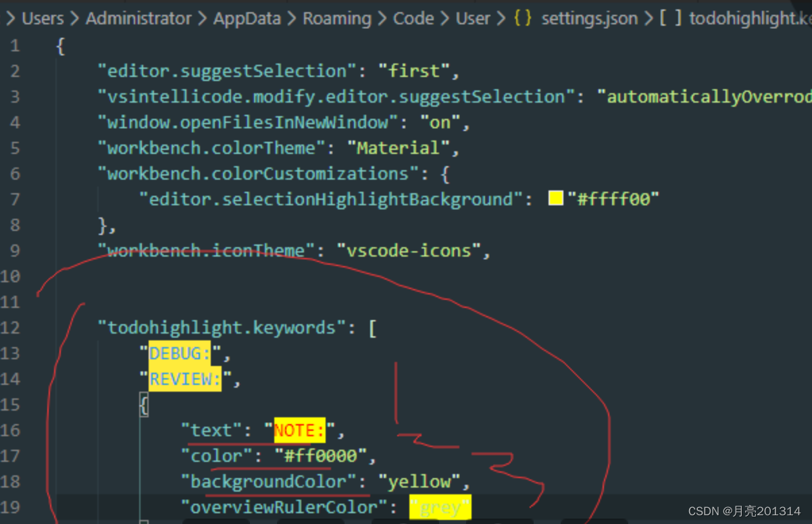Click line number 1 in gutter
The image size is (812, 524).
(16, 46)
